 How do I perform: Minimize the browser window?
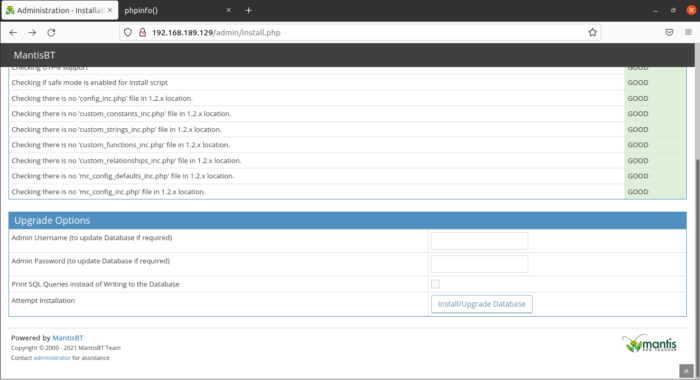(x=655, y=10)
